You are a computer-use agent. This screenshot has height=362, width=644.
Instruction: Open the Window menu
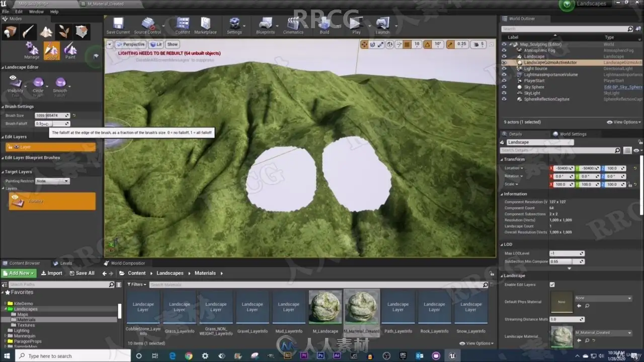click(x=36, y=12)
